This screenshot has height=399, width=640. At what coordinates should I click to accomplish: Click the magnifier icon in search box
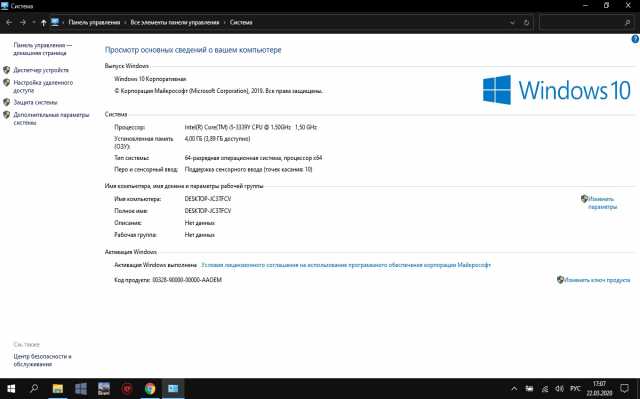627,22
